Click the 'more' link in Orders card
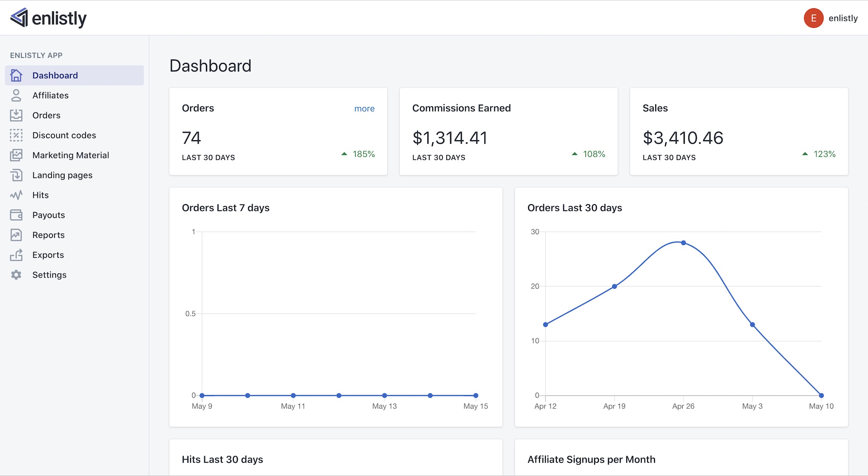868x476 pixels. pyautogui.click(x=364, y=109)
